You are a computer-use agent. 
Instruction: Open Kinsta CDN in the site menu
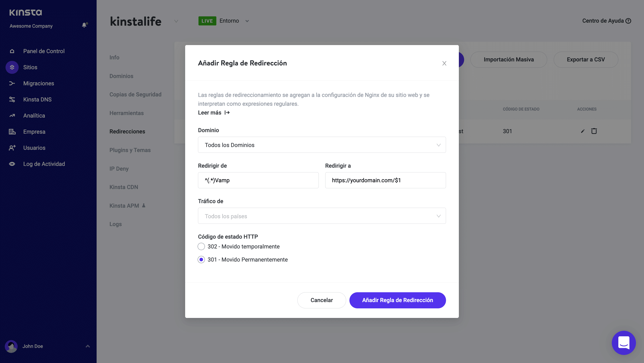click(x=124, y=187)
